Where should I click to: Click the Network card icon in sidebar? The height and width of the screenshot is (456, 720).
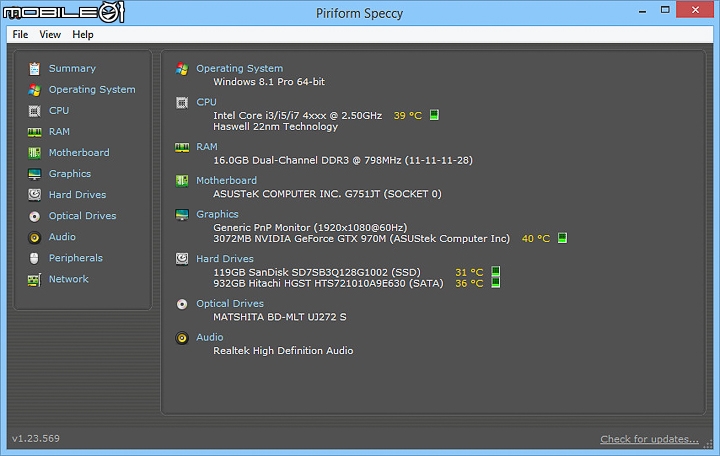point(34,280)
